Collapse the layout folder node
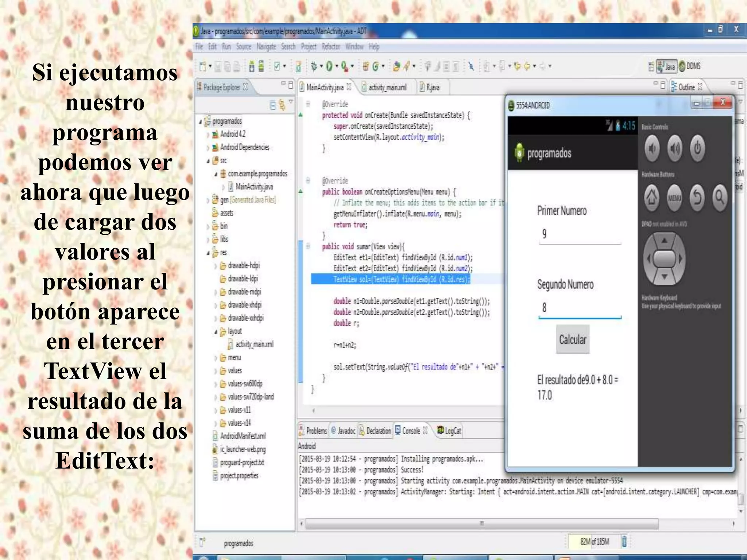The height and width of the screenshot is (560, 747). click(216, 331)
